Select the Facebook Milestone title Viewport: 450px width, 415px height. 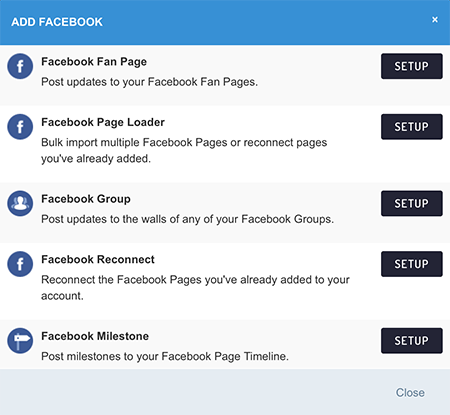pyautogui.click(x=95, y=336)
